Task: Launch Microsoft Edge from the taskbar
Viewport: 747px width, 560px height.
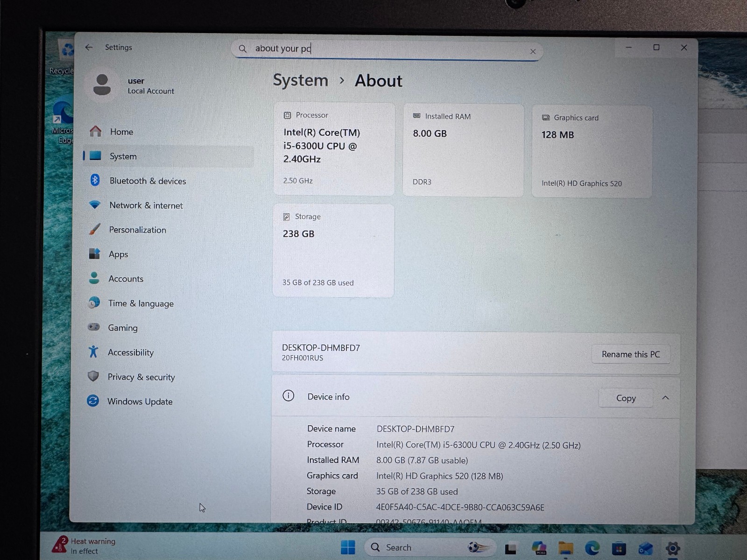Action: (592, 548)
